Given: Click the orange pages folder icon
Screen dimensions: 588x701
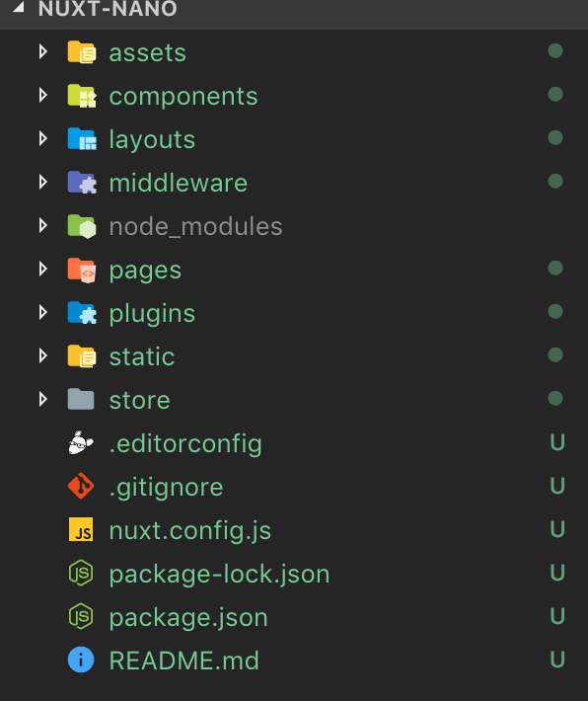Looking at the screenshot, I should click(82, 270).
